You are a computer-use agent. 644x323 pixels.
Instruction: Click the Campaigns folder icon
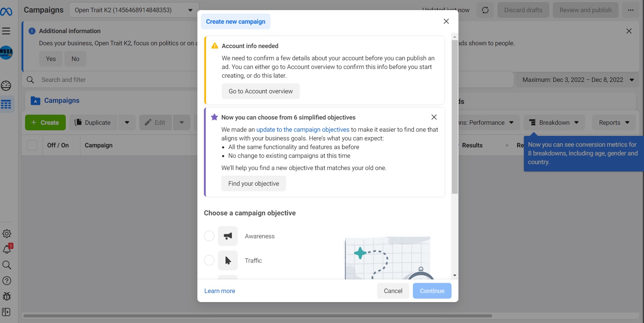(36, 101)
